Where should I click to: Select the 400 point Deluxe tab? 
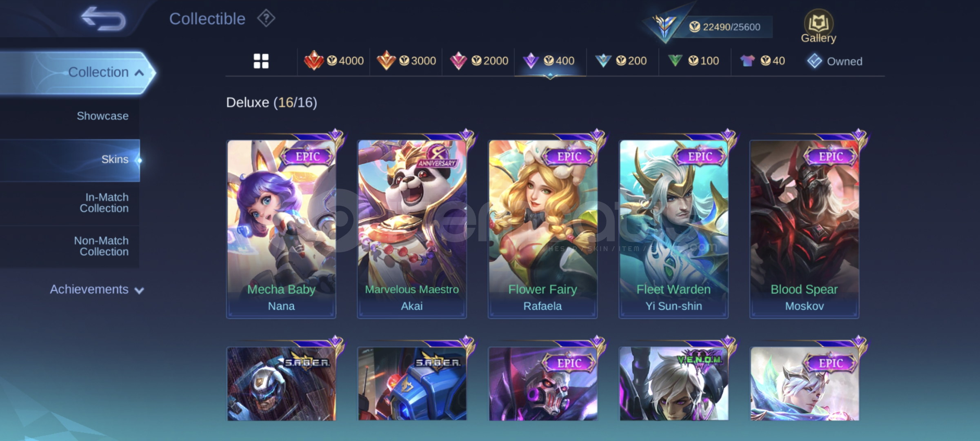click(550, 61)
